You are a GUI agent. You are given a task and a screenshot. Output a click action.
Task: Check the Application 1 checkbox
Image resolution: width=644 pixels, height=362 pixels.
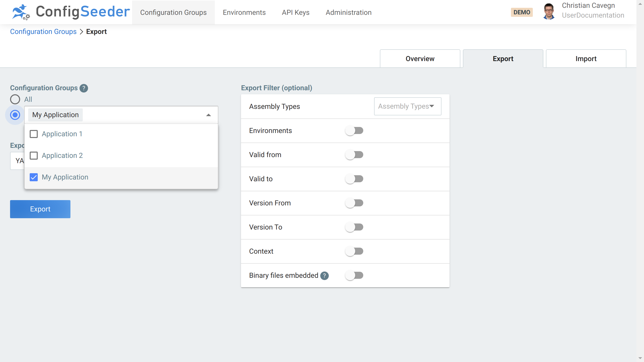click(x=33, y=134)
